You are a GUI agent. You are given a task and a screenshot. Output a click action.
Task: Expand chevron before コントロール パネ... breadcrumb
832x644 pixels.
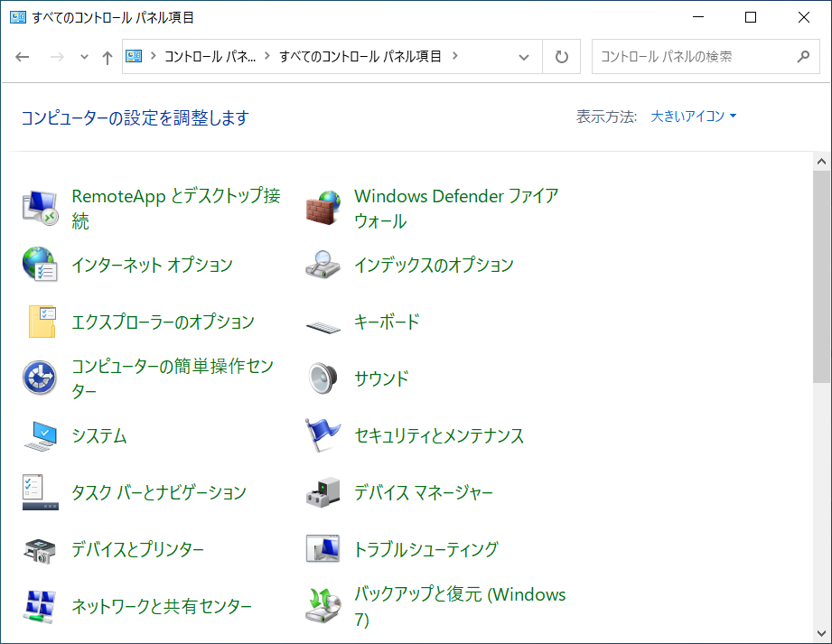point(154,56)
